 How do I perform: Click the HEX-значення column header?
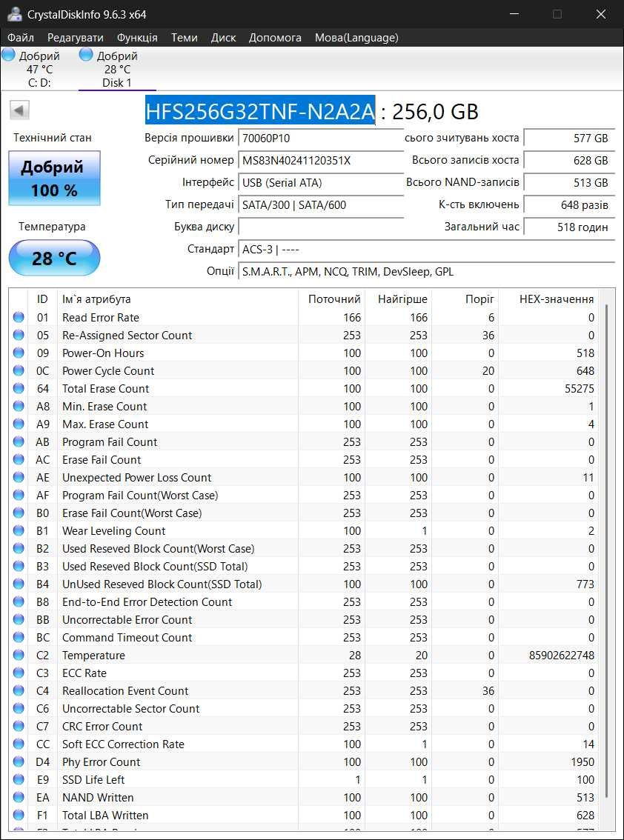(x=548, y=299)
